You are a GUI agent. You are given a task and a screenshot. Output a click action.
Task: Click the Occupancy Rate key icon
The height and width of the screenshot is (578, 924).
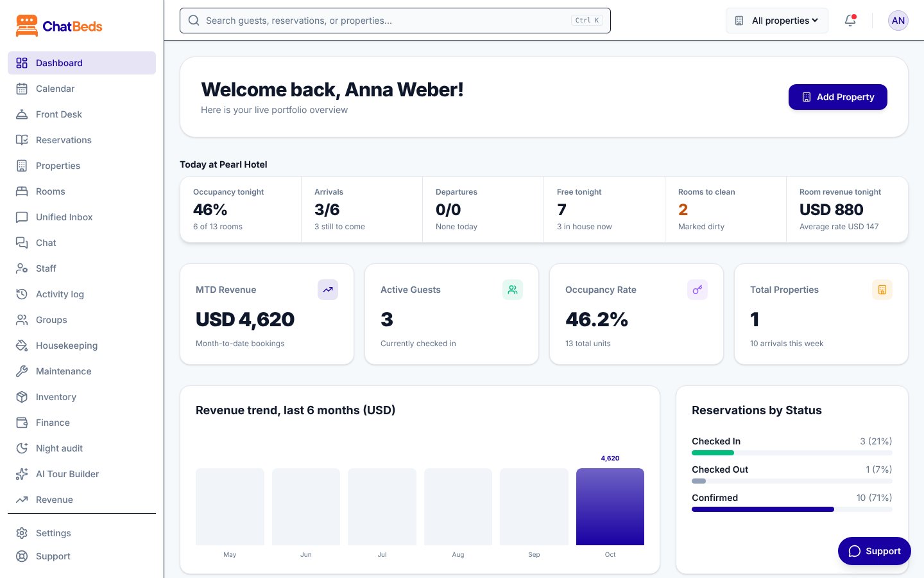point(697,290)
